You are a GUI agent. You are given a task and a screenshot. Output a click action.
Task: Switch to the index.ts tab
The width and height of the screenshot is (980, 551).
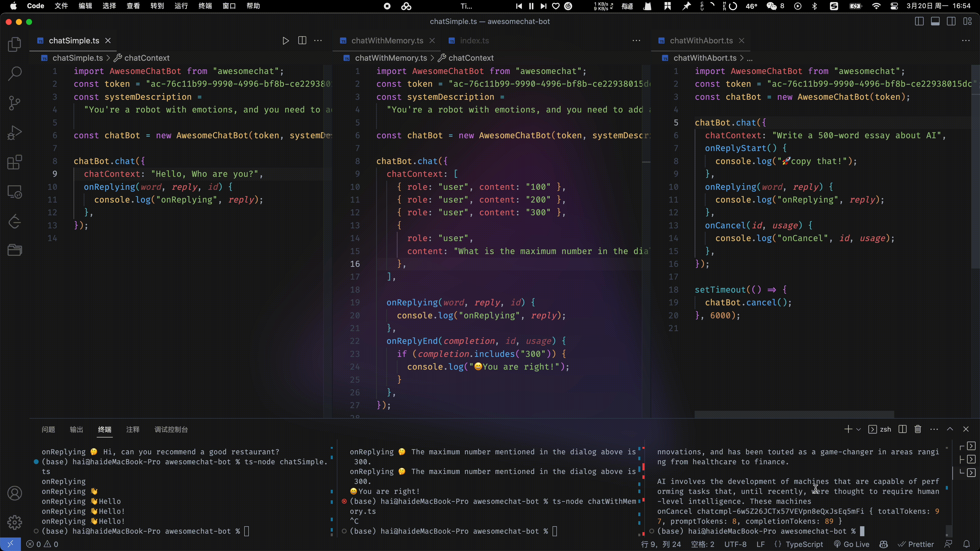[x=474, y=41]
